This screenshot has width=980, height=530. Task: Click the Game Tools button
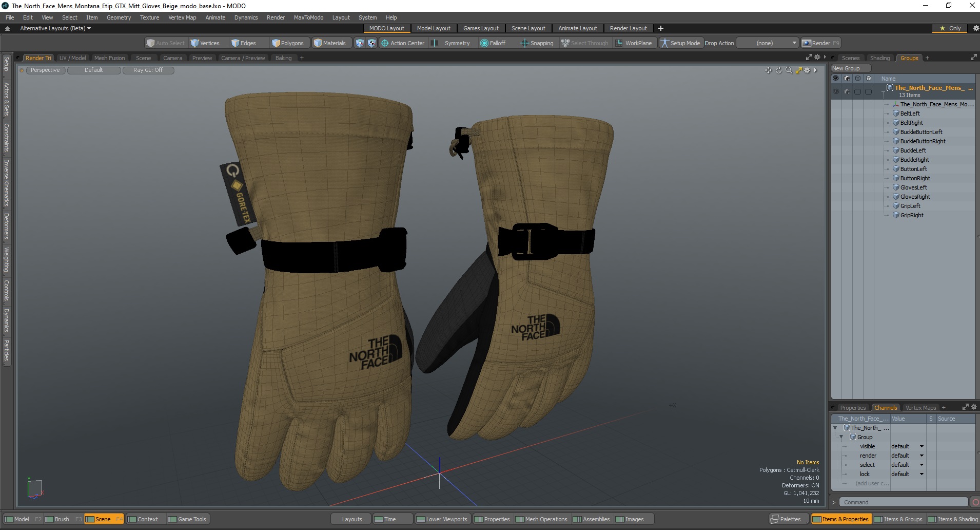click(x=187, y=519)
